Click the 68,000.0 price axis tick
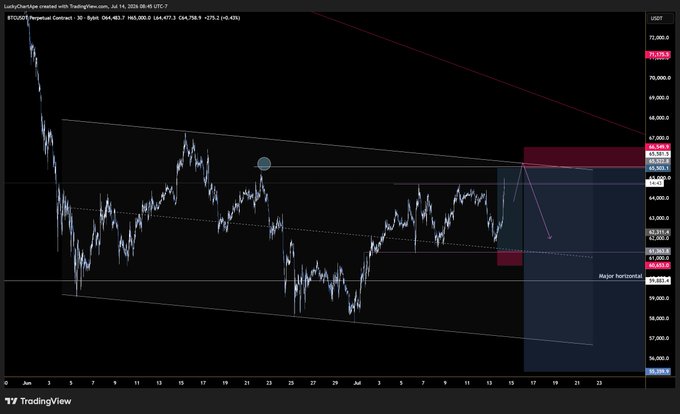 (x=659, y=118)
